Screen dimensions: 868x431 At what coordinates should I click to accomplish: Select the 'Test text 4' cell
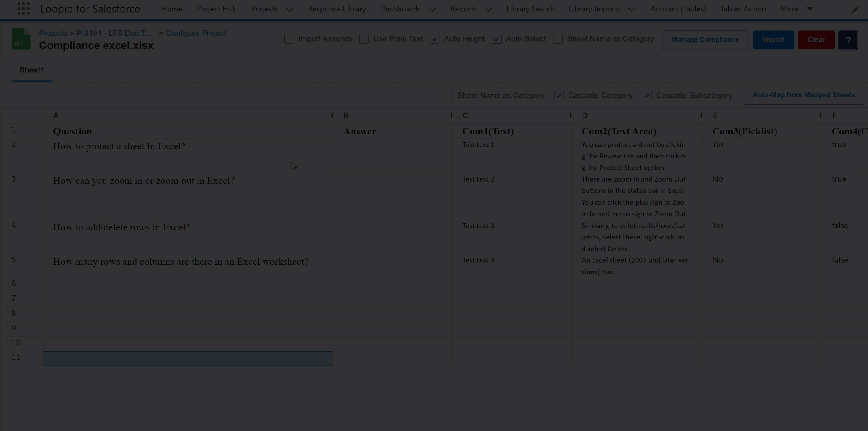512,265
